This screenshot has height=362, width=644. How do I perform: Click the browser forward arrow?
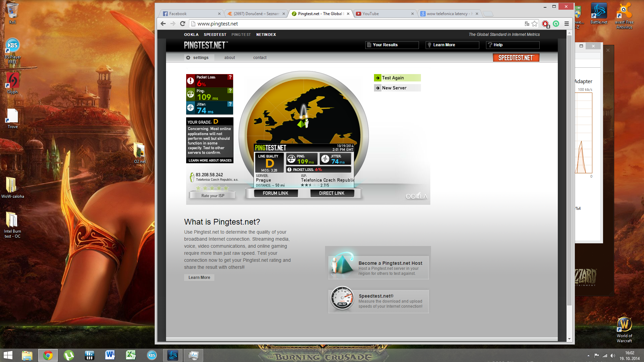coord(173,23)
